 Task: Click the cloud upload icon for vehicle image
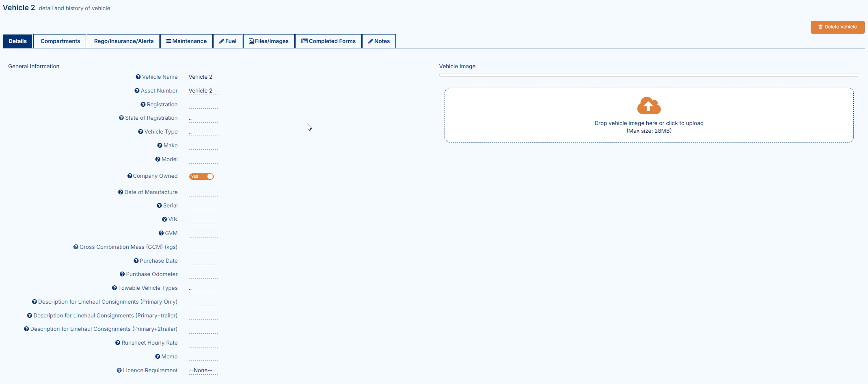click(x=648, y=106)
